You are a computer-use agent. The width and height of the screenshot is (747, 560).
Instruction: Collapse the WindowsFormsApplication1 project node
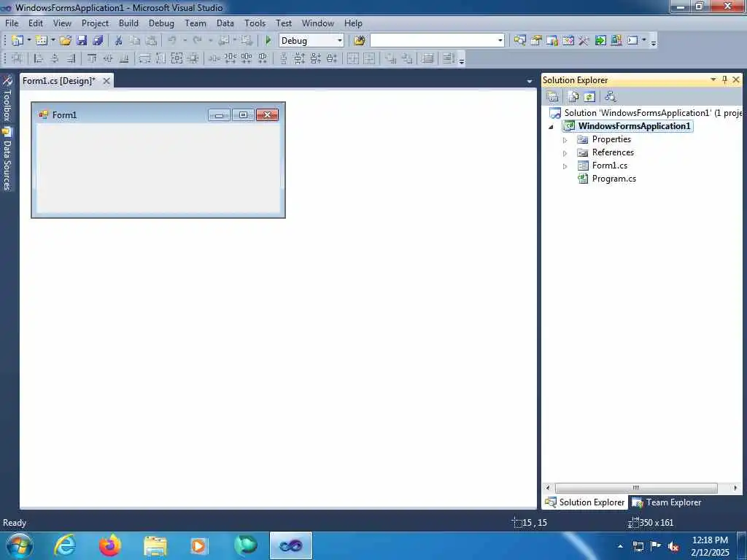[551, 127]
